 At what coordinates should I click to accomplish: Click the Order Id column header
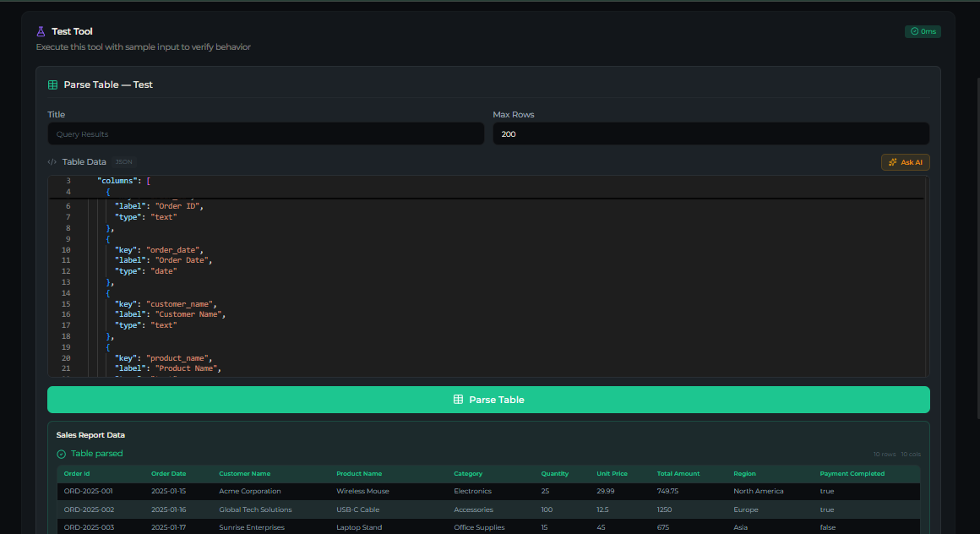77,473
